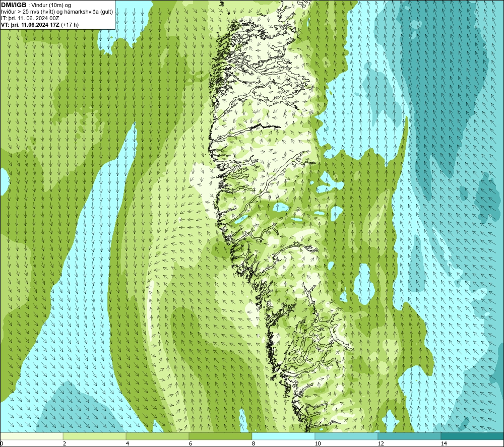This screenshot has height=447, width=504.
Task: Click the 'hviður > 25 m/s (hvítt)' line
Action: (57, 12)
